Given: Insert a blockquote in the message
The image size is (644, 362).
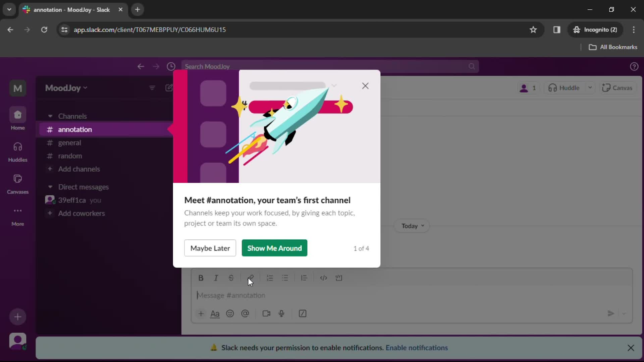Looking at the screenshot, I should tap(304, 278).
